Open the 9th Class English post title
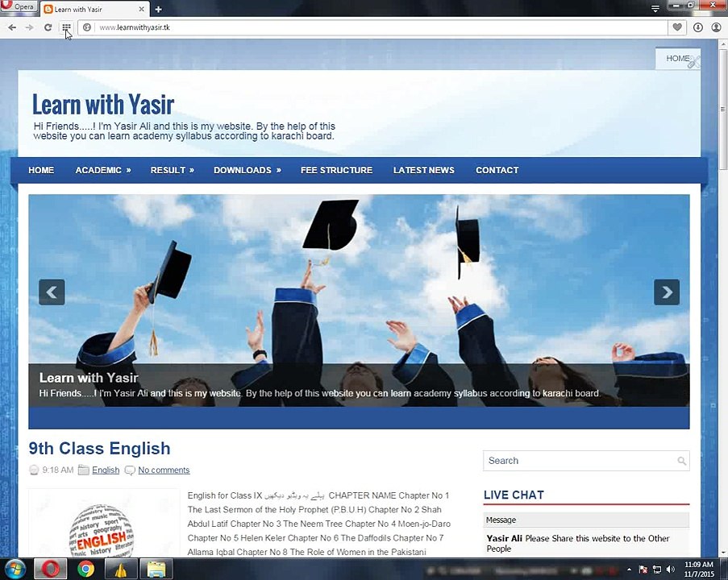The image size is (728, 580). click(x=99, y=449)
